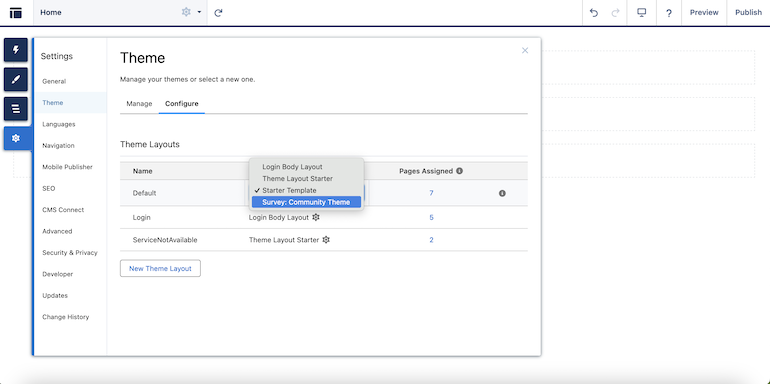Open the Page Structure list panel
Image resolution: width=770 pixels, height=384 pixels.
(x=16, y=109)
